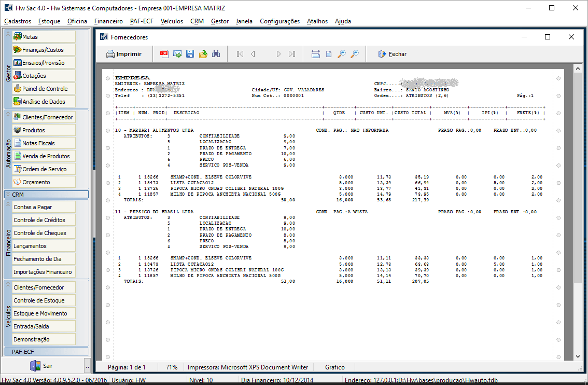The image size is (588, 385).
Task: Go to first page arrow
Action: pos(240,54)
